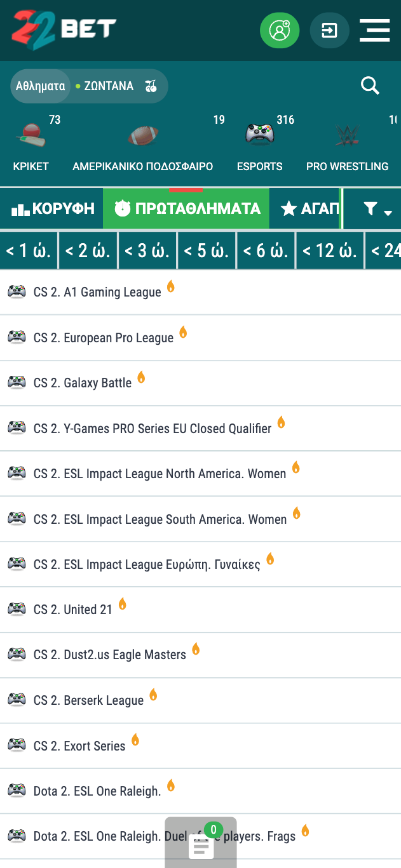
Task: Open the hamburger menu
Action: click(x=374, y=30)
